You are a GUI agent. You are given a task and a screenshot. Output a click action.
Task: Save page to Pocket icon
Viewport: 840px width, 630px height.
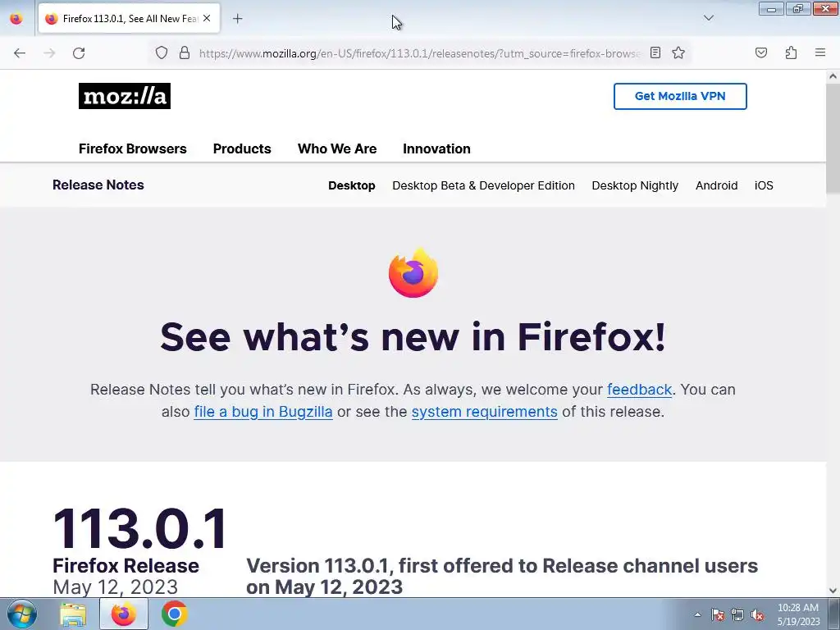pyautogui.click(x=760, y=52)
